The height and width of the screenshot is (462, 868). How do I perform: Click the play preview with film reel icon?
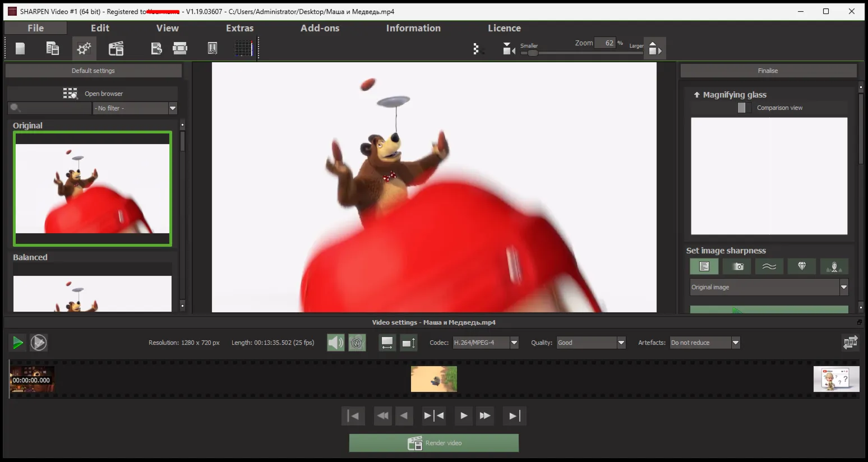[x=39, y=343]
